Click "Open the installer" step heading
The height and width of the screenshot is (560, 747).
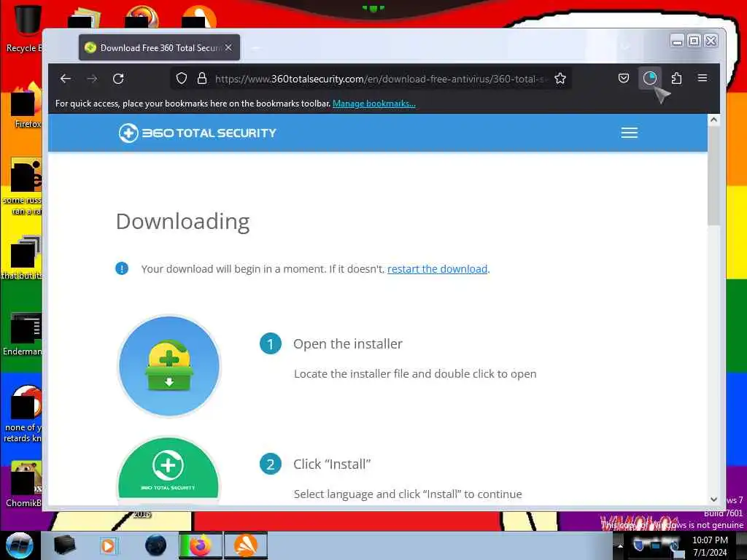pyautogui.click(x=348, y=344)
